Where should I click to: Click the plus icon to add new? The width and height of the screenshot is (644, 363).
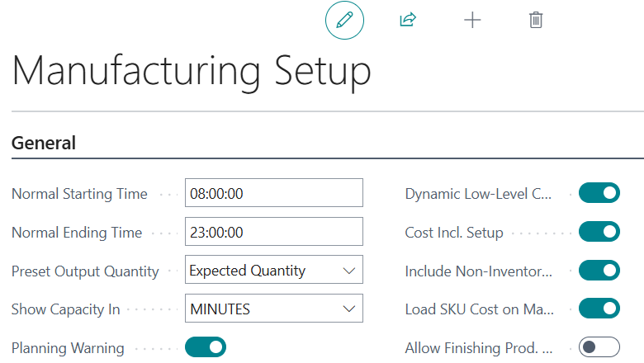[x=471, y=21]
